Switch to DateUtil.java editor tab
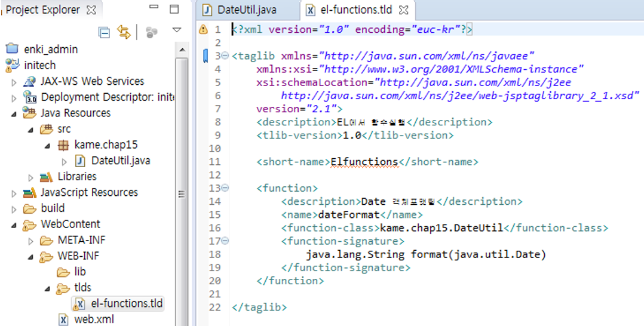 pos(247,10)
